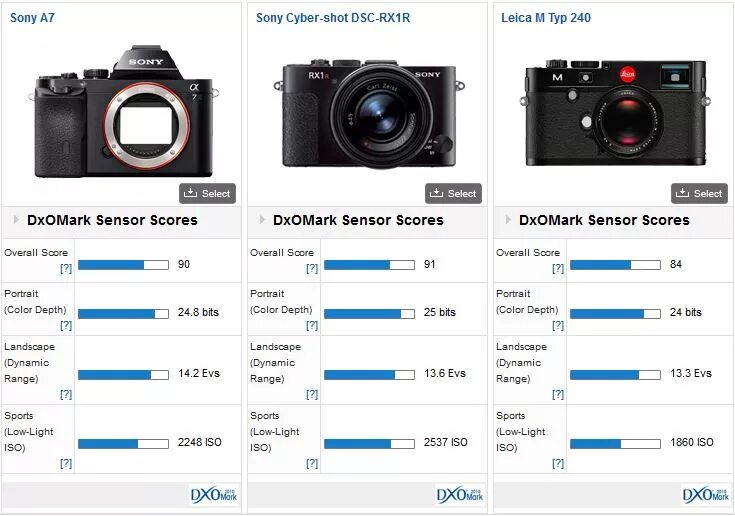Select the Sony A7 score value 90
The image size is (735, 516).
point(184,264)
